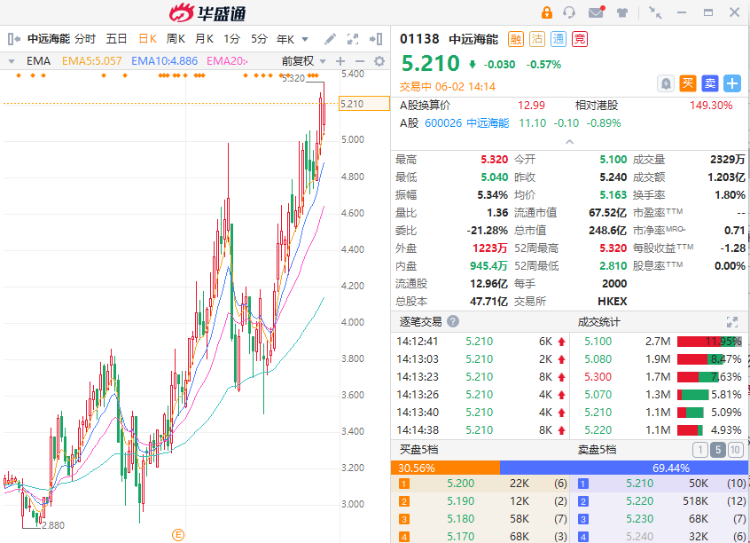
Task: Open A-share link 600026 中远海能
Action: click(x=467, y=123)
